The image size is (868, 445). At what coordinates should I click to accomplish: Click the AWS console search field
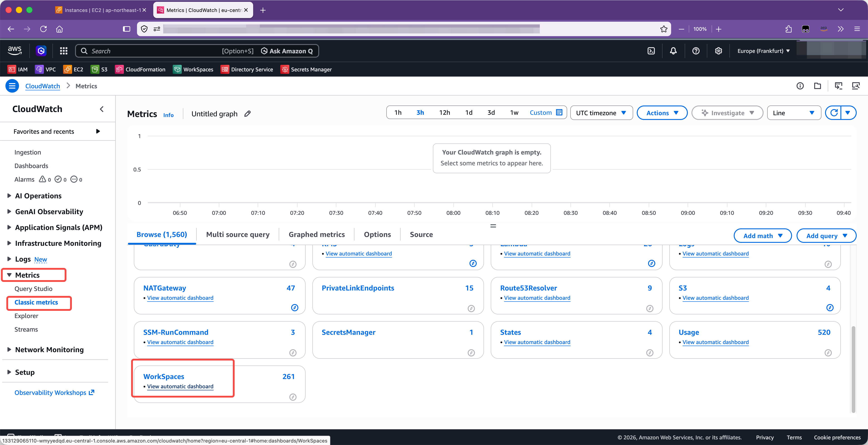(197, 51)
